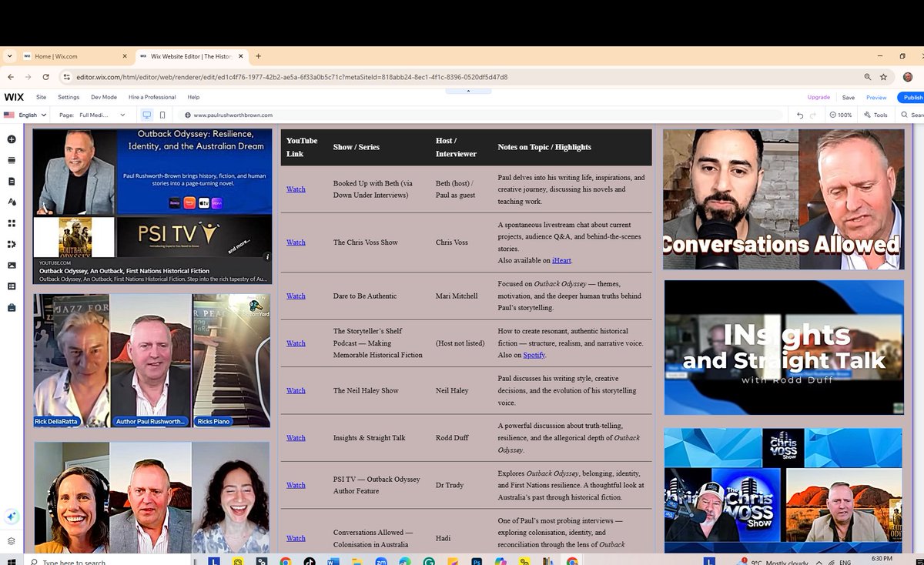
Task: Click Watch link for The Neil Haley Show
Action: pyautogui.click(x=296, y=390)
